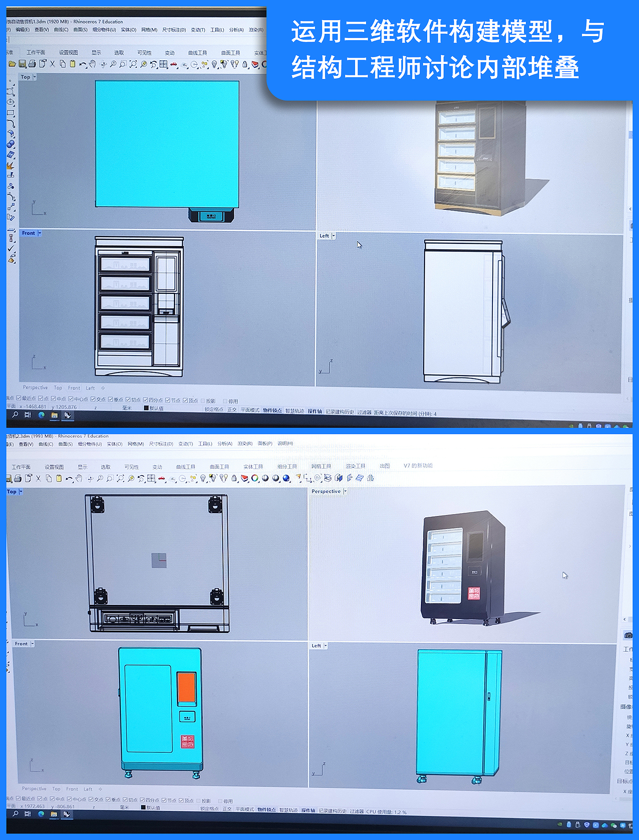Viewport: 639px width, 840px height.
Task: Click the four-viewports layout icon in the 1.3dm window
Action: (x=163, y=64)
